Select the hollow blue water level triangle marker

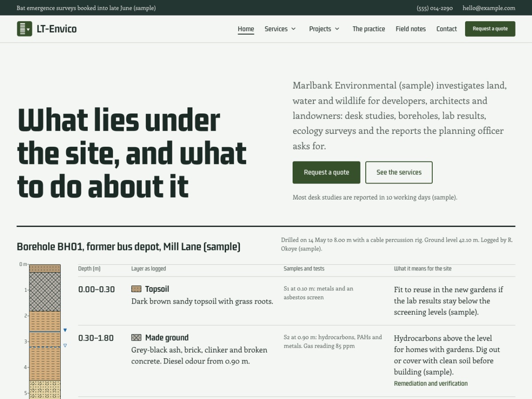point(65,345)
